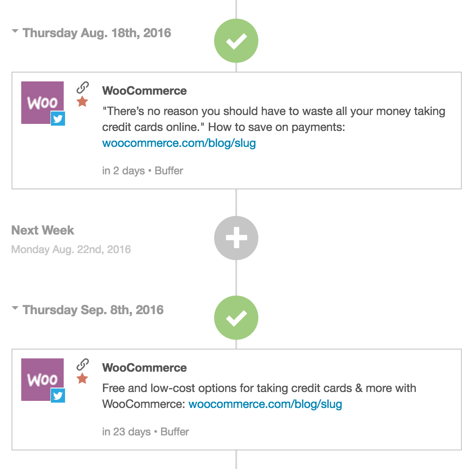Open the woocommerce.com/blog/slug link in the second post
The height and width of the screenshot is (469, 476).
265,404
